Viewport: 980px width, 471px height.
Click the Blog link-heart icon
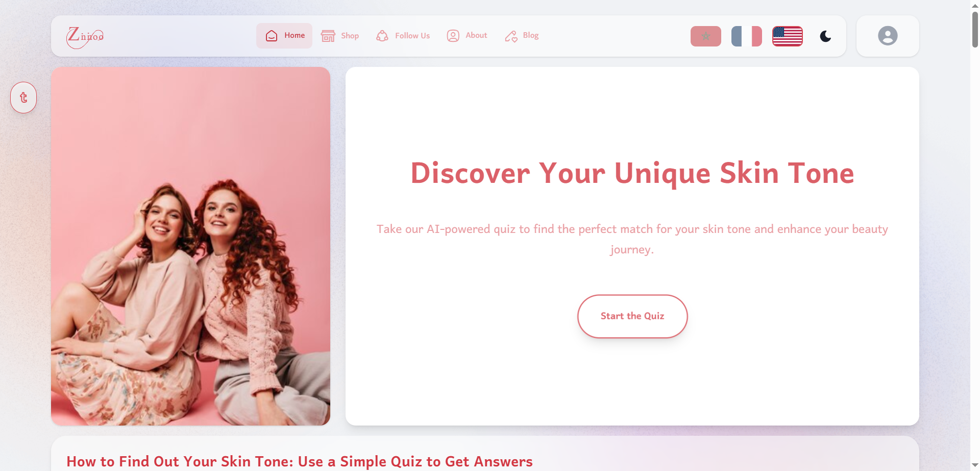[511, 36]
